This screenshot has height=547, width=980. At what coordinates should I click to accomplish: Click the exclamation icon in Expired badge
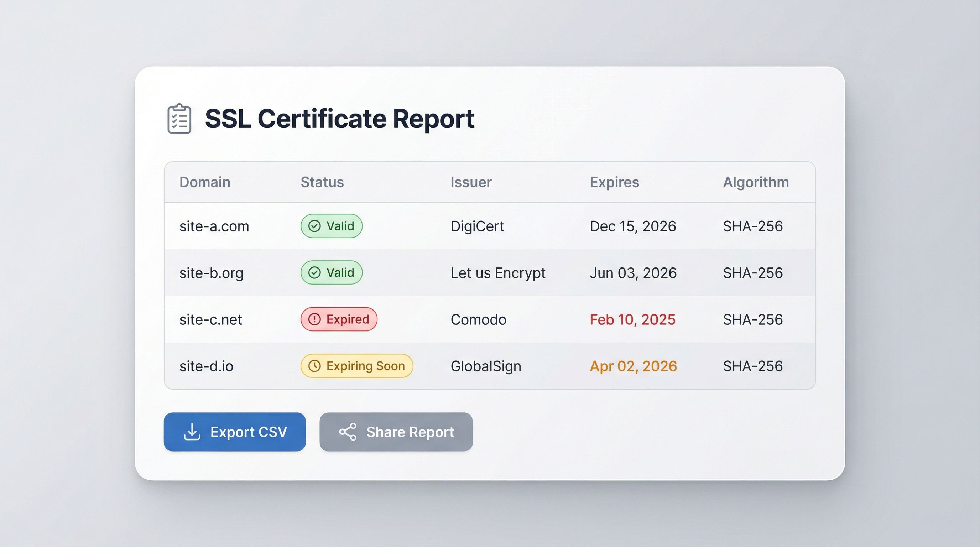pyautogui.click(x=314, y=319)
